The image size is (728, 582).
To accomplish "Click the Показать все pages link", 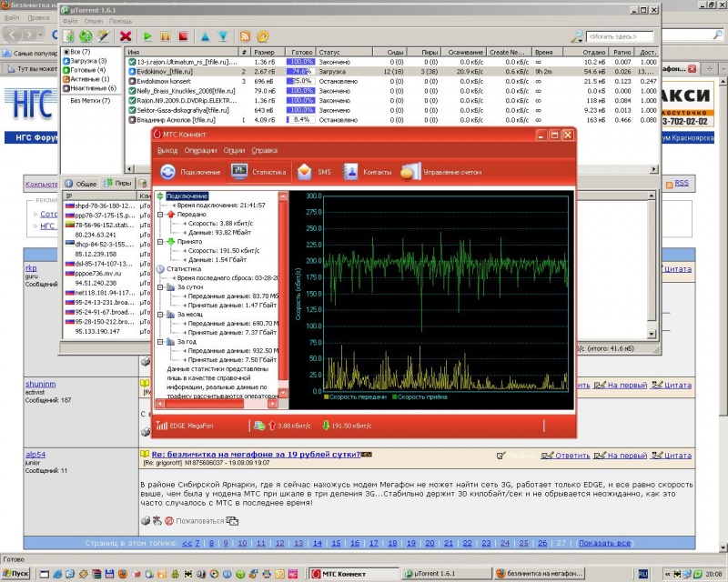I will click(x=604, y=543).
